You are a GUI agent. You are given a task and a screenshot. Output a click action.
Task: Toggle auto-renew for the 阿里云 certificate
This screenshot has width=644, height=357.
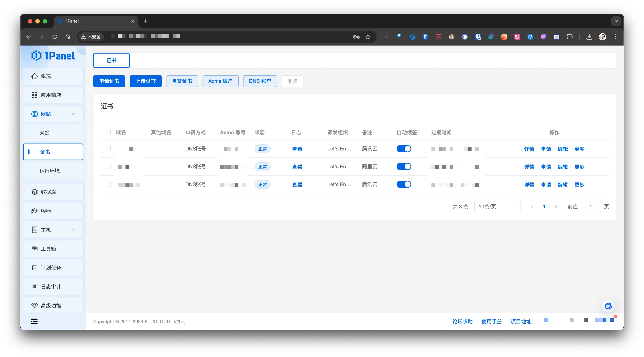point(403,166)
